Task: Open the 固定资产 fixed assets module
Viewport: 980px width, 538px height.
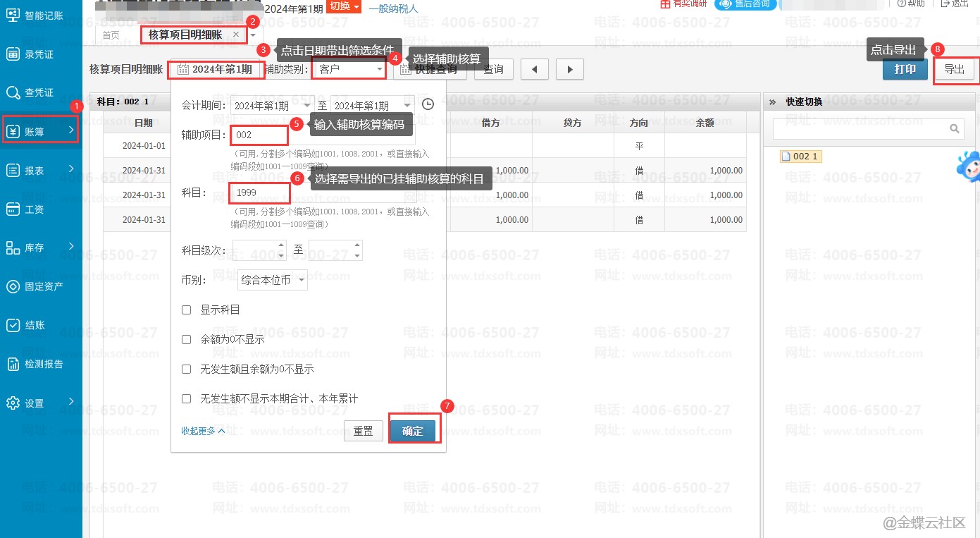Action: click(x=13, y=286)
